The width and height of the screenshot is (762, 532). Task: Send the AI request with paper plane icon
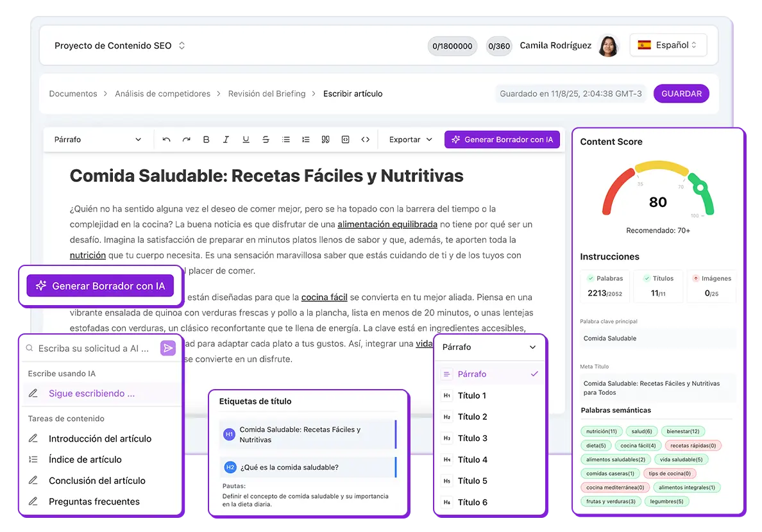tap(167, 348)
